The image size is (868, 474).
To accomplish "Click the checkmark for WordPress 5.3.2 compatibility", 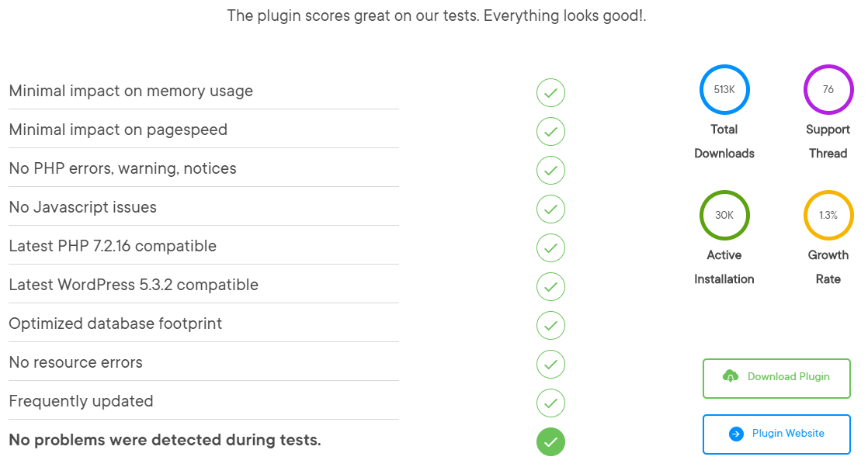I will point(550,286).
